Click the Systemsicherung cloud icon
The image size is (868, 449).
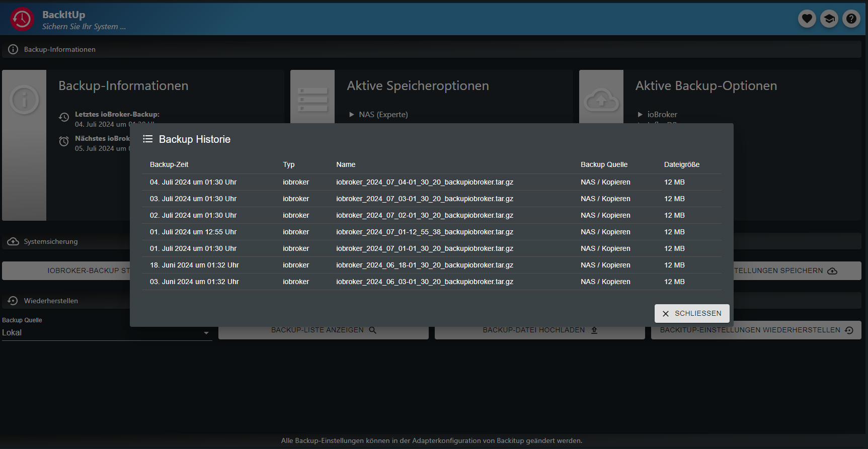13,242
